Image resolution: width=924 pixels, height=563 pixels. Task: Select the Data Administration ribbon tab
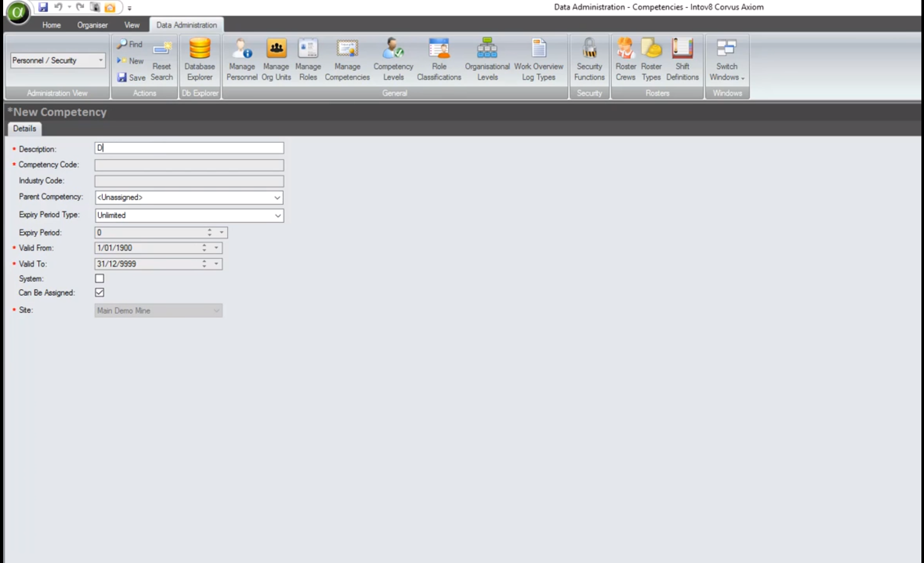click(x=186, y=25)
